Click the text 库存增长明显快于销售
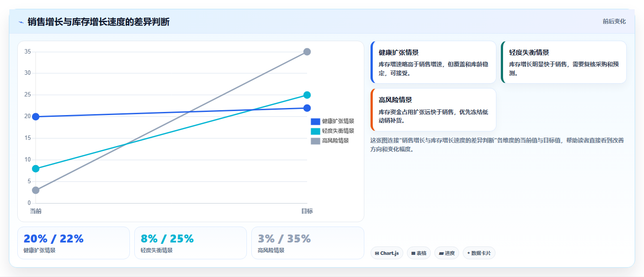Screen dimensions: 644x277 [538, 65]
